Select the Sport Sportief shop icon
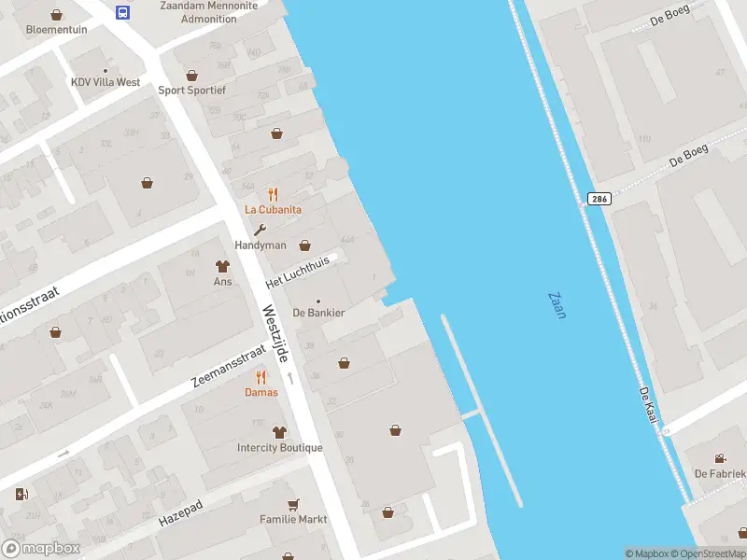Image resolution: width=747 pixels, height=560 pixels. [192, 76]
